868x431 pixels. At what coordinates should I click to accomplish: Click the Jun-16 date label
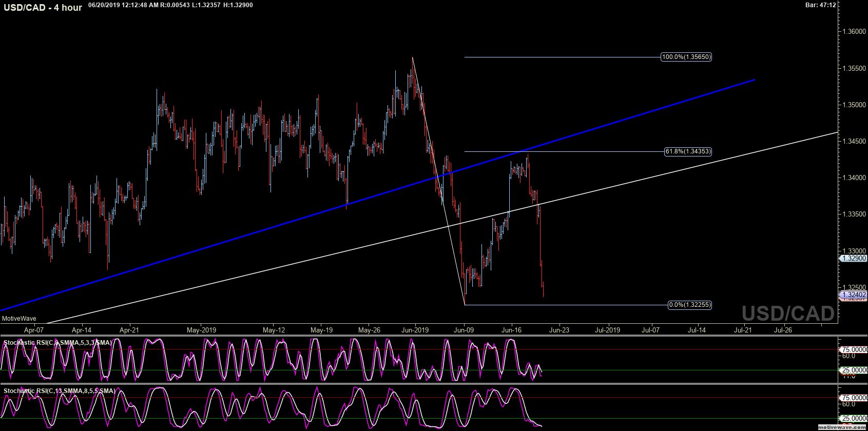(x=511, y=330)
